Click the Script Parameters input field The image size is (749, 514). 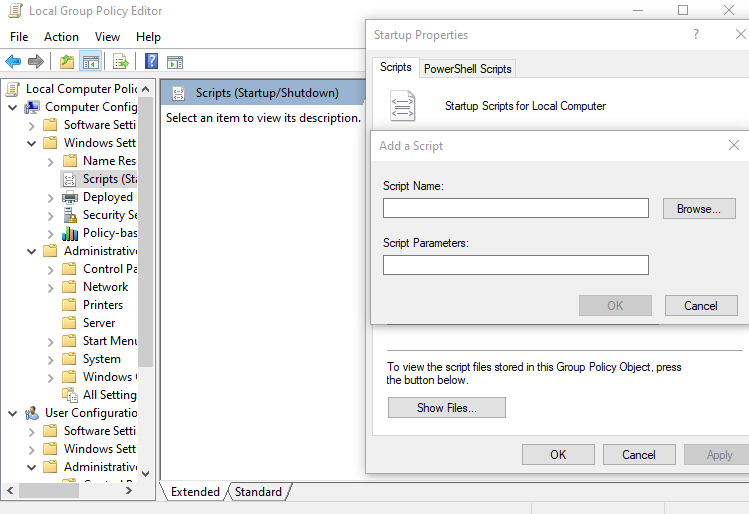click(515, 265)
